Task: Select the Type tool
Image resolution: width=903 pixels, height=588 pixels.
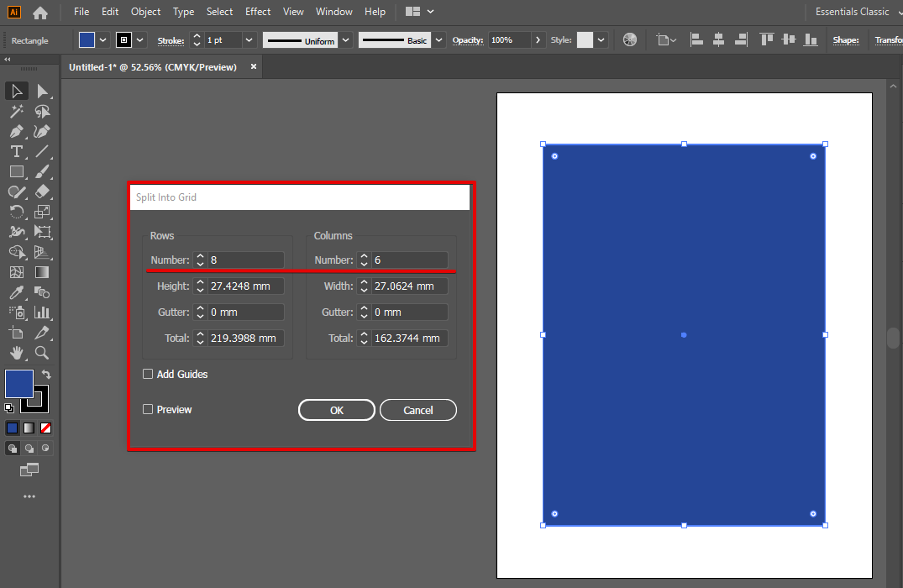Action: [16, 151]
